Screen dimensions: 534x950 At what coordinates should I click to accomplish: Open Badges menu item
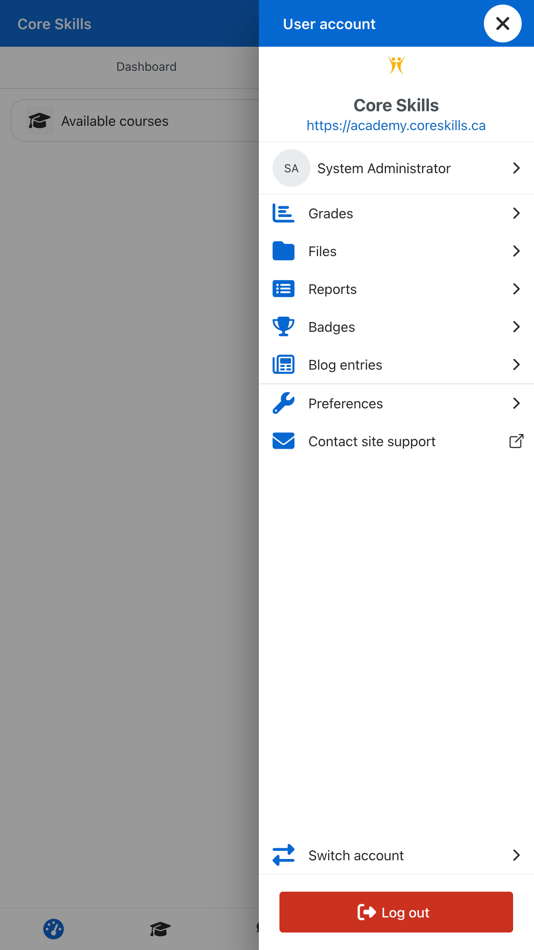[x=396, y=327]
